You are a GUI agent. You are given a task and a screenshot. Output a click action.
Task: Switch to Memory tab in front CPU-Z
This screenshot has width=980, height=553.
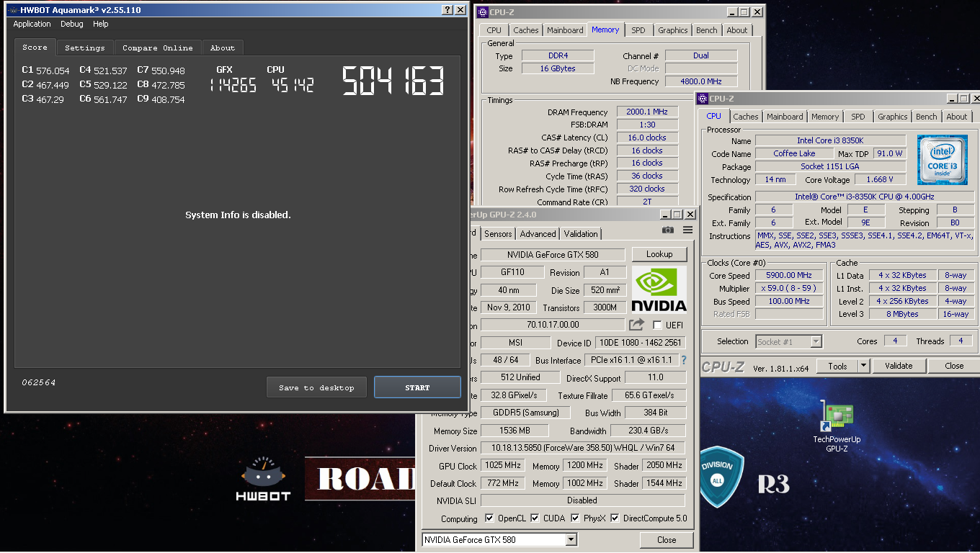pyautogui.click(x=825, y=117)
